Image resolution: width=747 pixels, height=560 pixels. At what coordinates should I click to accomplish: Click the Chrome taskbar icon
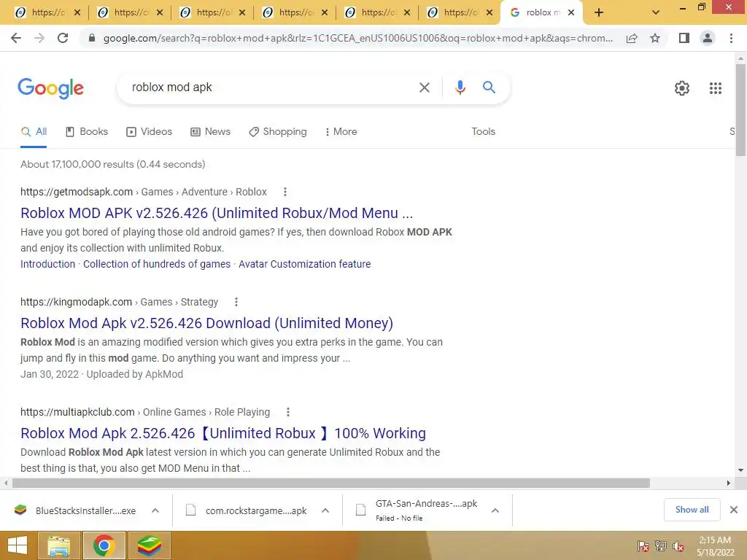[104, 545]
